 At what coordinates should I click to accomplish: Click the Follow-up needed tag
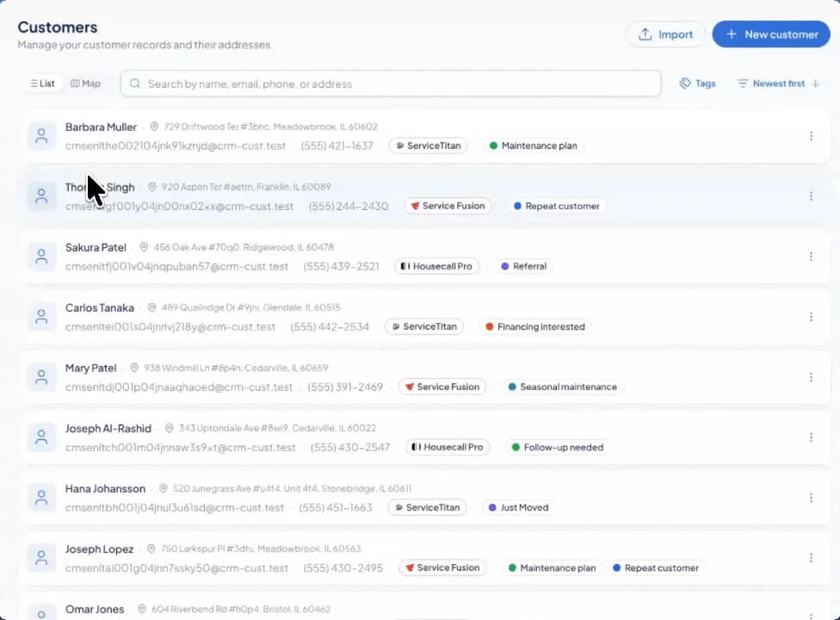(x=557, y=447)
